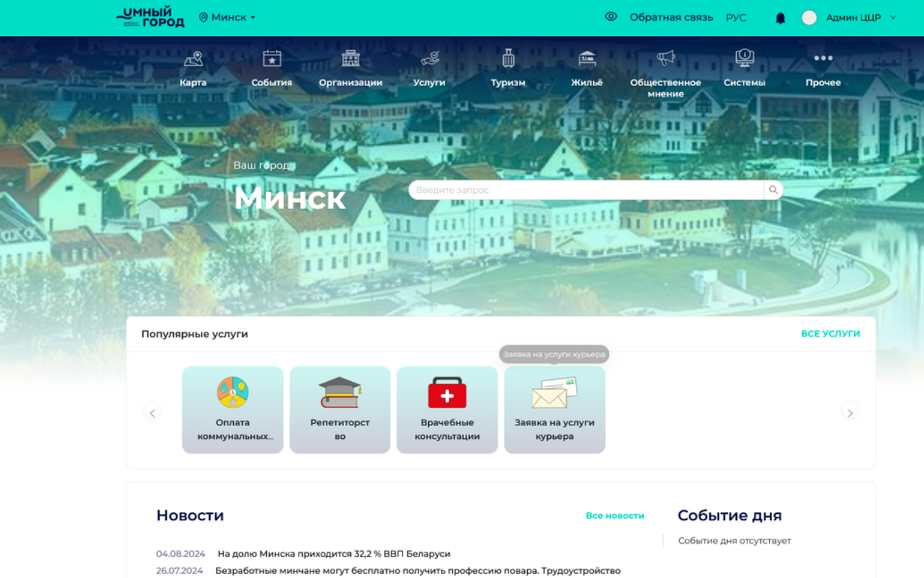Click the notification bell icon
The height and width of the screenshot is (578, 924).
point(780,18)
